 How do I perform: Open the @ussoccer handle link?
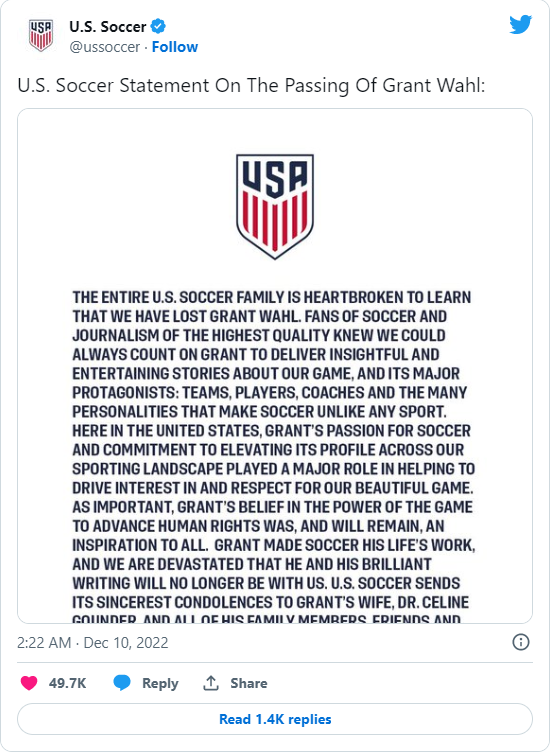coord(105,47)
